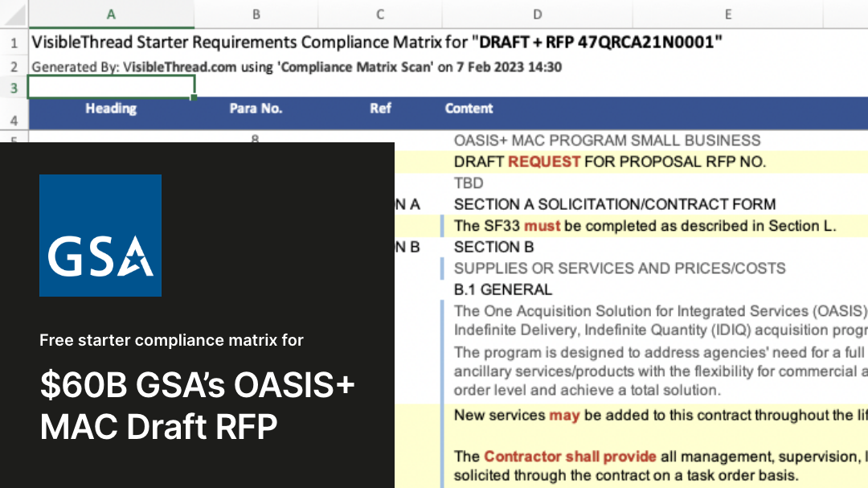Select row 1 header
Viewport: 868px width, 488px height.
tap(14, 43)
